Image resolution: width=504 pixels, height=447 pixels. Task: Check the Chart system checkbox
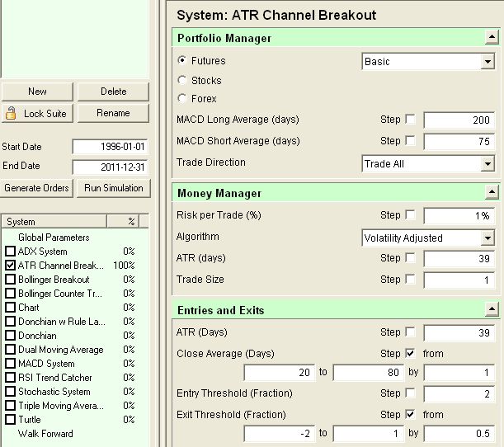coord(10,308)
